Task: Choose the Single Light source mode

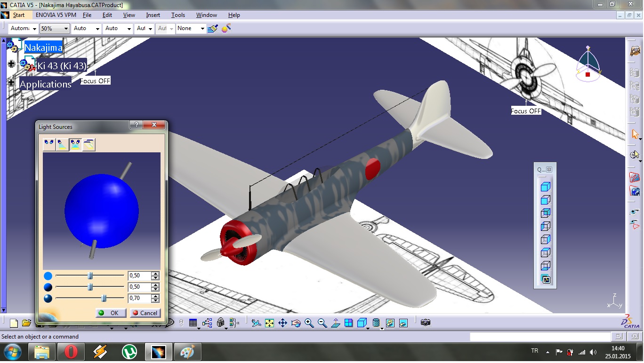Action: point(62,144)
